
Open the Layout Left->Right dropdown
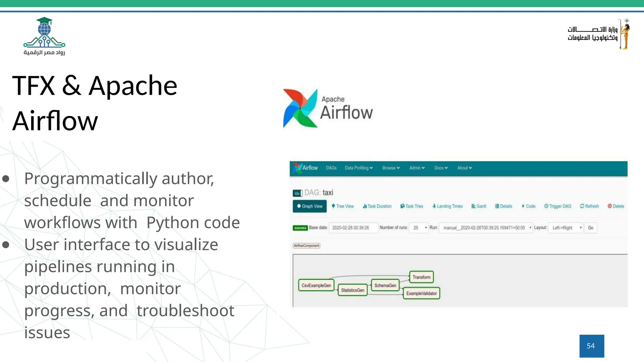point(565,228)
